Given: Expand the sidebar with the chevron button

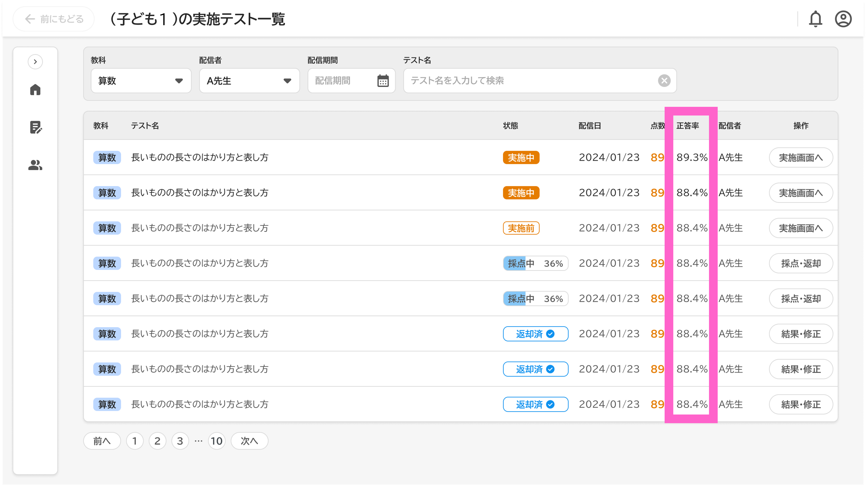Looking at the screenshot, I should click(35, 62).
